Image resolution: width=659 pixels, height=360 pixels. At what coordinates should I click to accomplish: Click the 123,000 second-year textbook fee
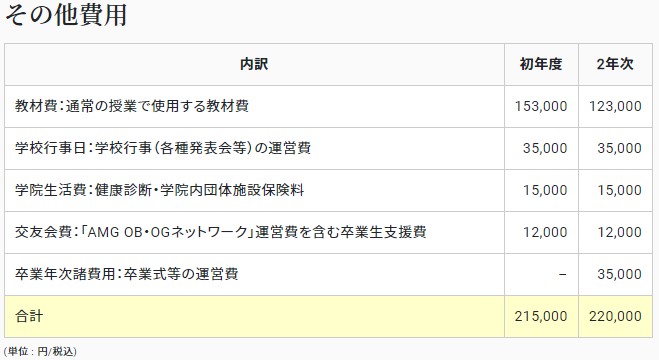615,106
